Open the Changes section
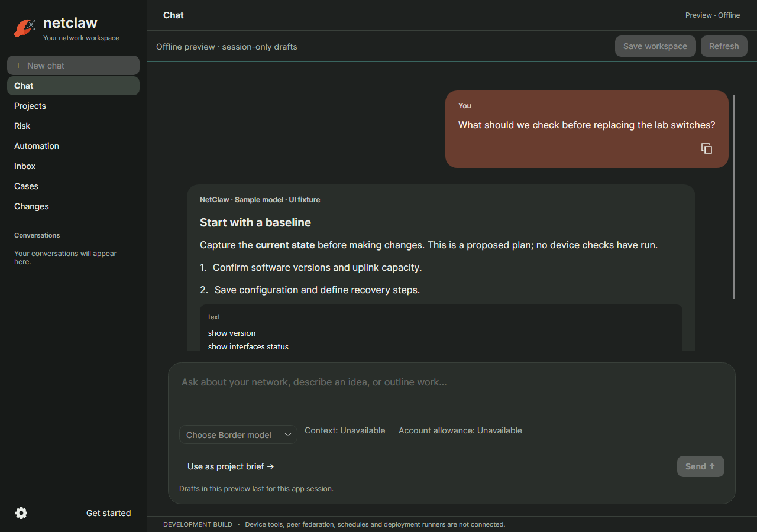Viewport: 757px width, 532px height. 73,206
